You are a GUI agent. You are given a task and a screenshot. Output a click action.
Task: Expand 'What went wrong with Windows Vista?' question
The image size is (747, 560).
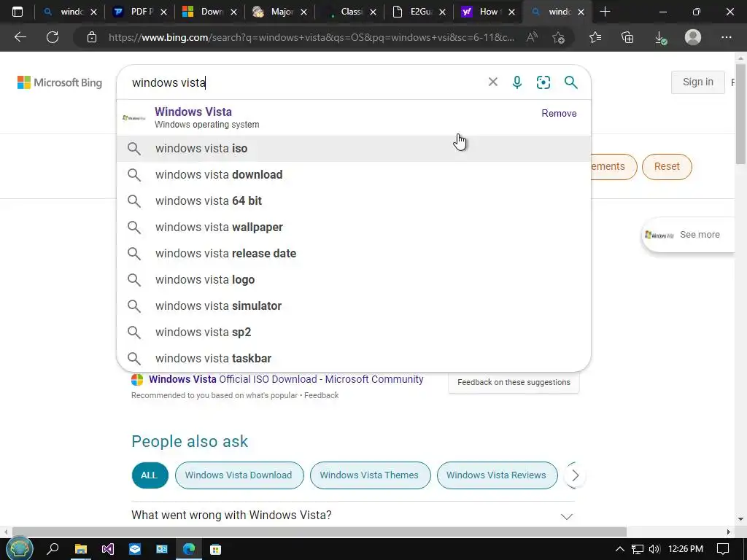[353, 516]
